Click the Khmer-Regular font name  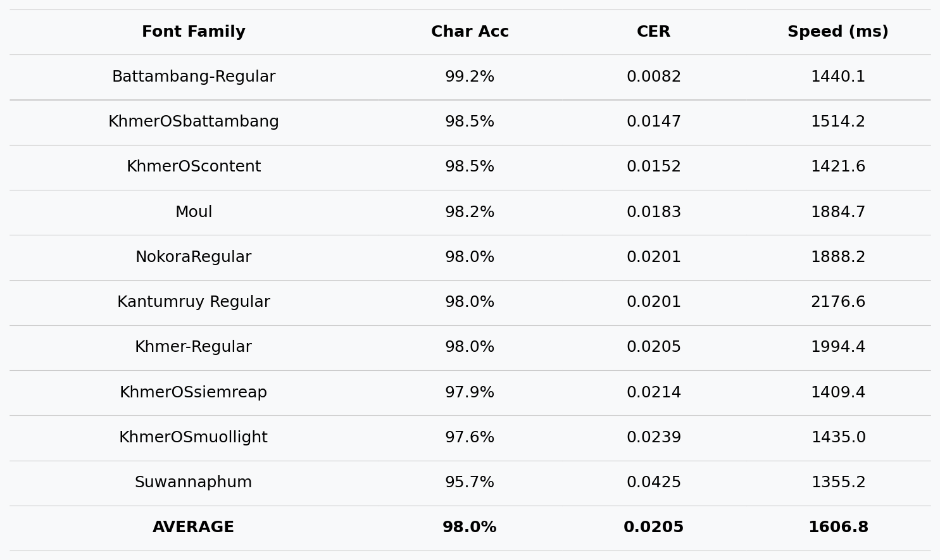[x=194, y=347]
